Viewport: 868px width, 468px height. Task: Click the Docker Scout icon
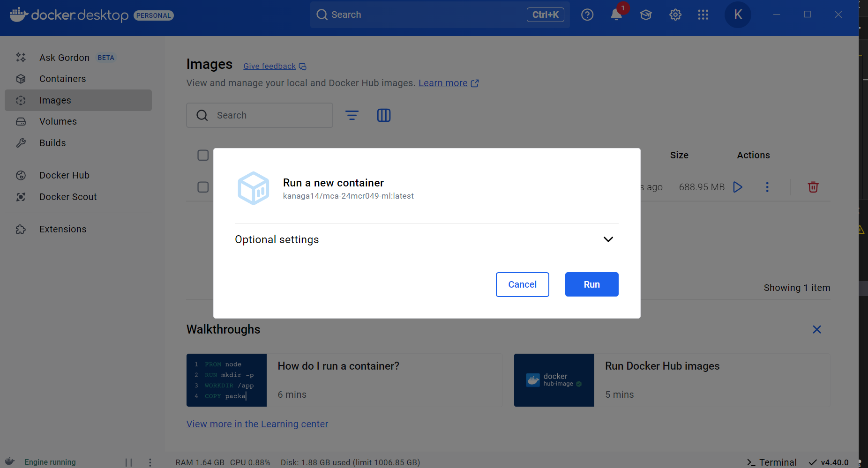pyautogui.click(x=21, y=197)
